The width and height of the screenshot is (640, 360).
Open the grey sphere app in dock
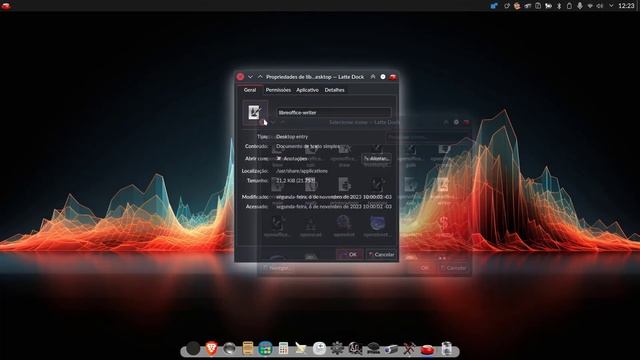point(229,349)
